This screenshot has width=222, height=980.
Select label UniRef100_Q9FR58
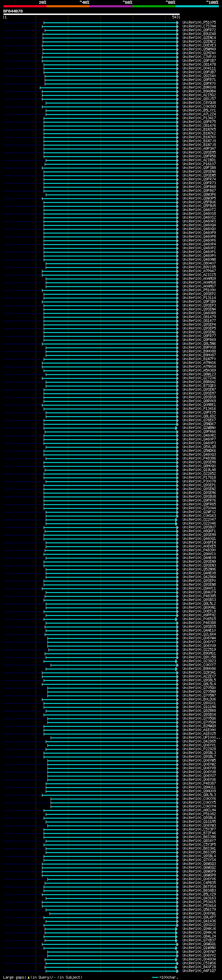click(199, 156)
